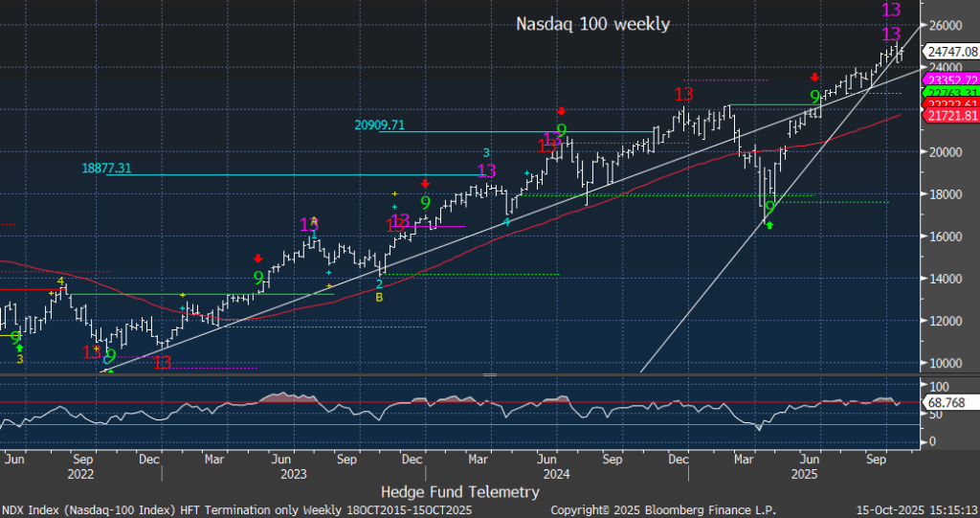Select the 18877.31 horizontal level label
The height and width of the screenshot is (518, 980).
107,168
